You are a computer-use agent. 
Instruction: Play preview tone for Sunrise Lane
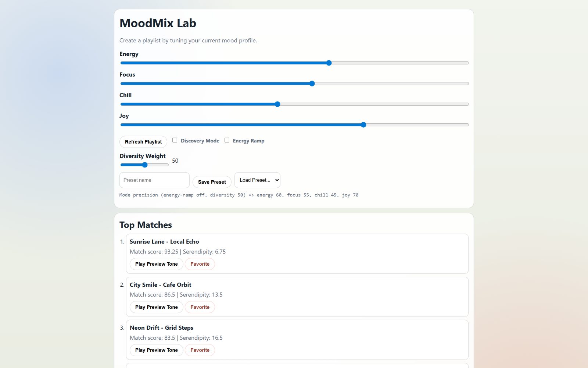coord(157,264)
